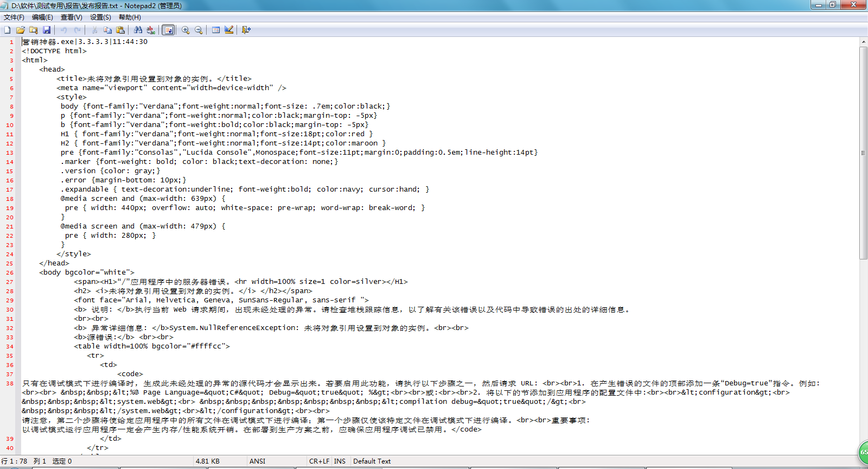Click CR+LF line ending indicator
The width and height of the screenshot is (868, 469).
tap(319, 461)
